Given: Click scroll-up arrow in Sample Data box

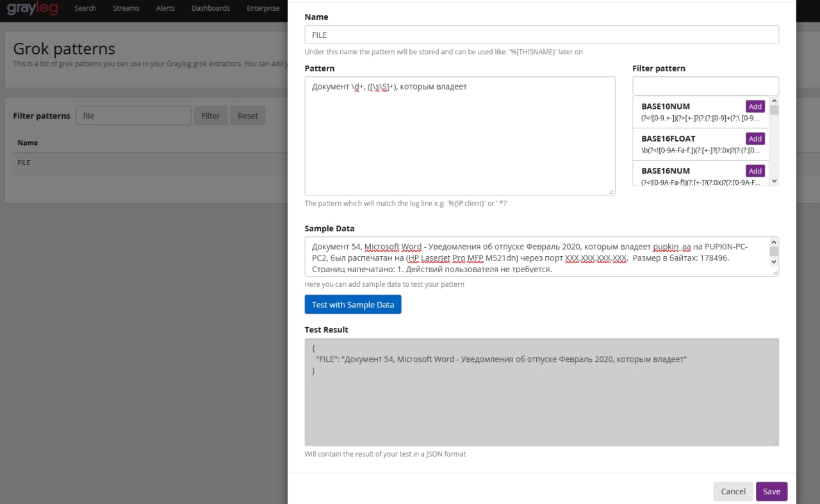Looking at the screenshot, I should [774, 242].
